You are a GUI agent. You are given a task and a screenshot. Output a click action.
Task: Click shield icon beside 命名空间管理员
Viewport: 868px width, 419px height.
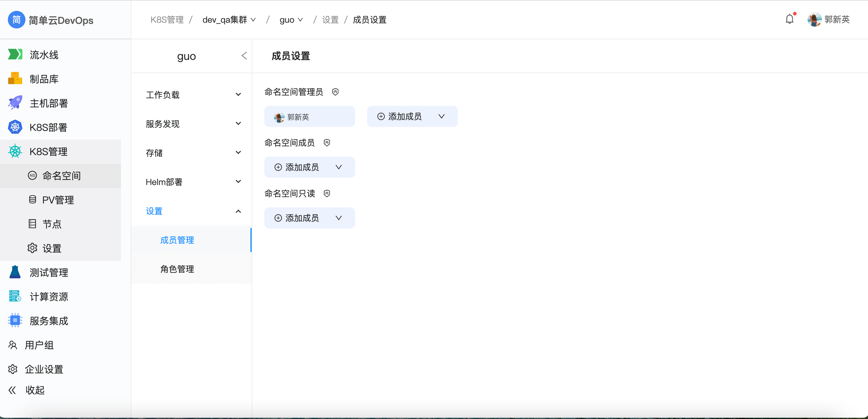[335, 92]
